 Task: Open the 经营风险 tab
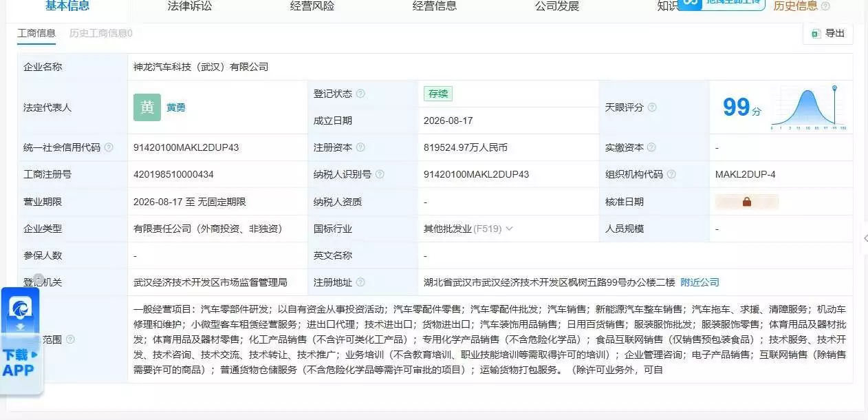[312, 6]
